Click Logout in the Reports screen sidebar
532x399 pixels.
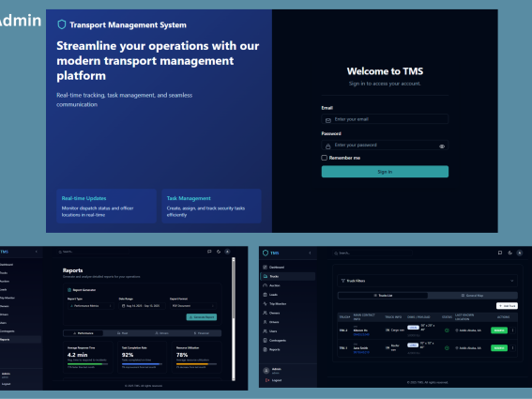(x=7, y=384)
